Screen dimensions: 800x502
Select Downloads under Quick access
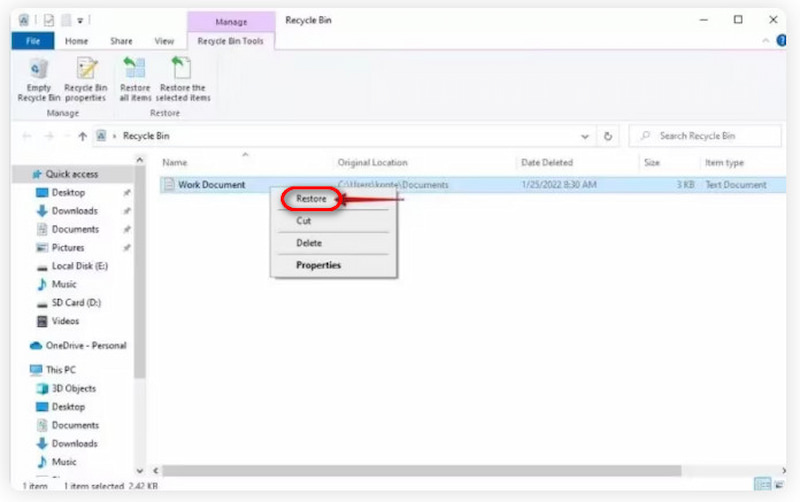[74, 211]
